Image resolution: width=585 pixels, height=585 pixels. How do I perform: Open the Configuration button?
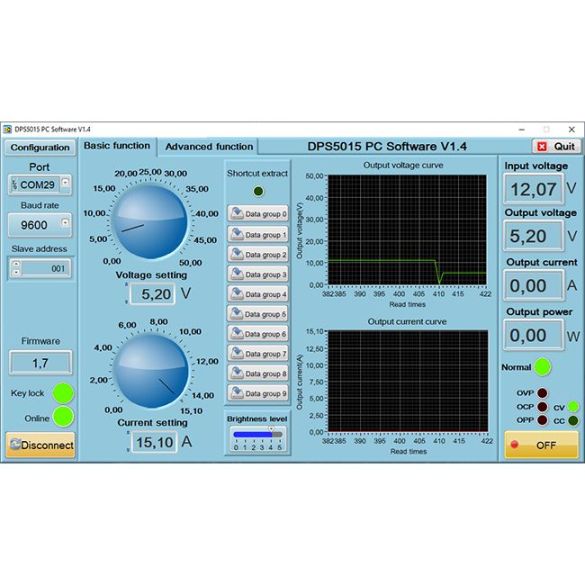coord(40,147)
